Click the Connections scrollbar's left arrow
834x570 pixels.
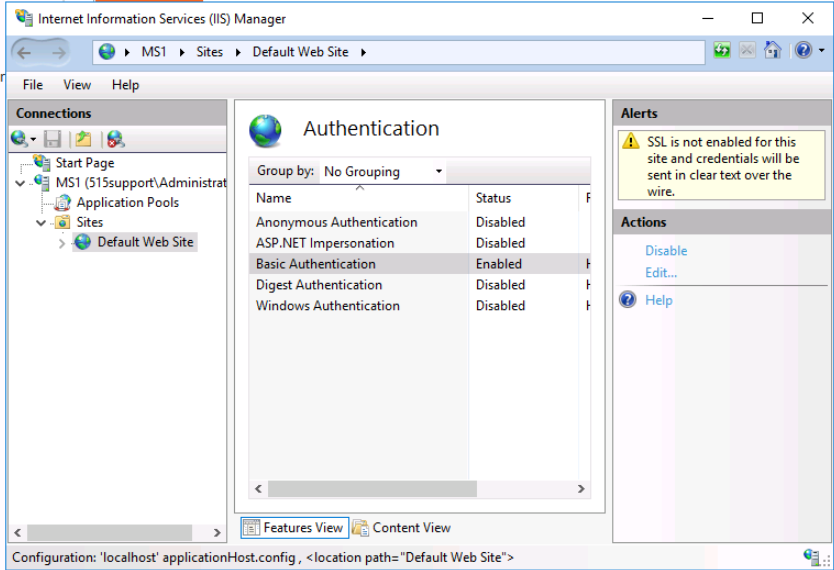(x=18, y=532)
